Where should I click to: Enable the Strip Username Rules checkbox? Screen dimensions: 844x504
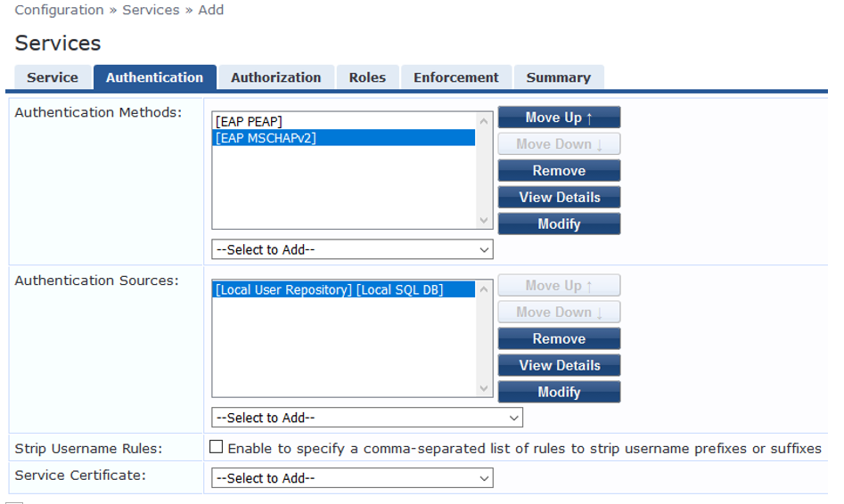pos(216,448)
